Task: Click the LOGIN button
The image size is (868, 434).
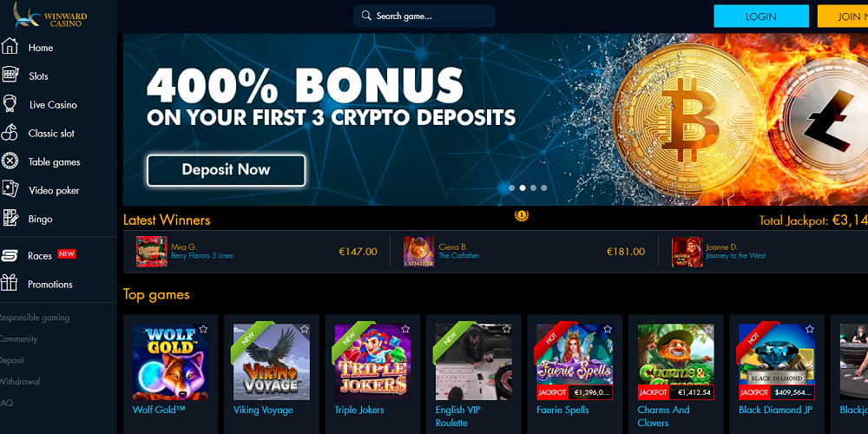Action: click(761, 16)
